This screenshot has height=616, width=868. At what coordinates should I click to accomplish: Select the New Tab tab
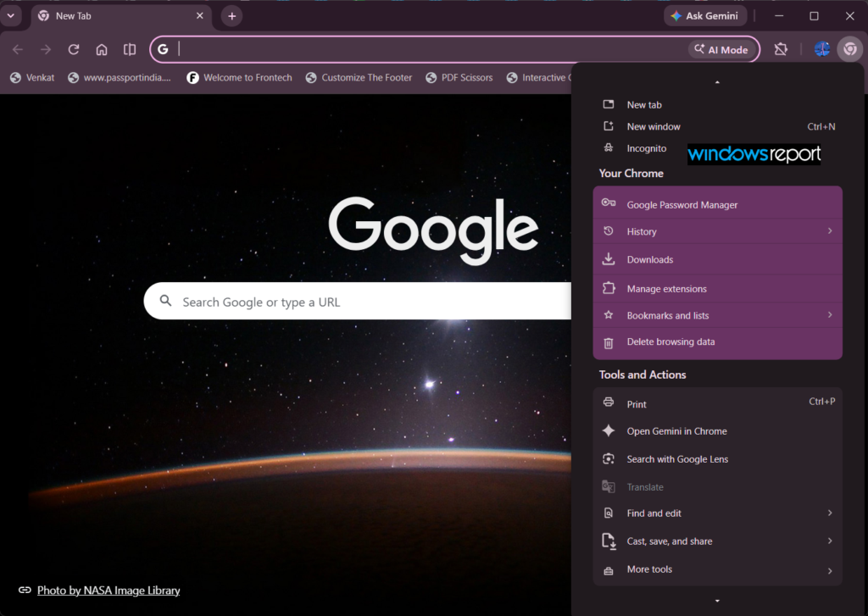coord(120,16)
